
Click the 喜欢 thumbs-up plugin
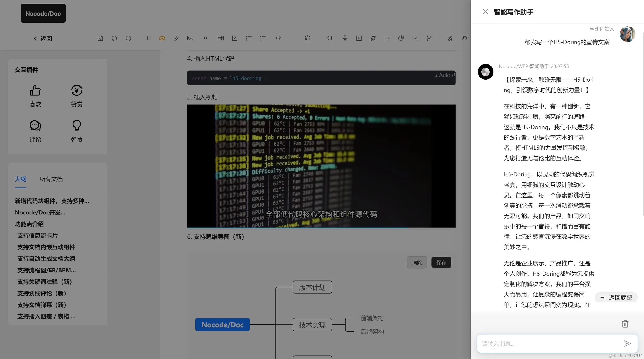(35, 96)
